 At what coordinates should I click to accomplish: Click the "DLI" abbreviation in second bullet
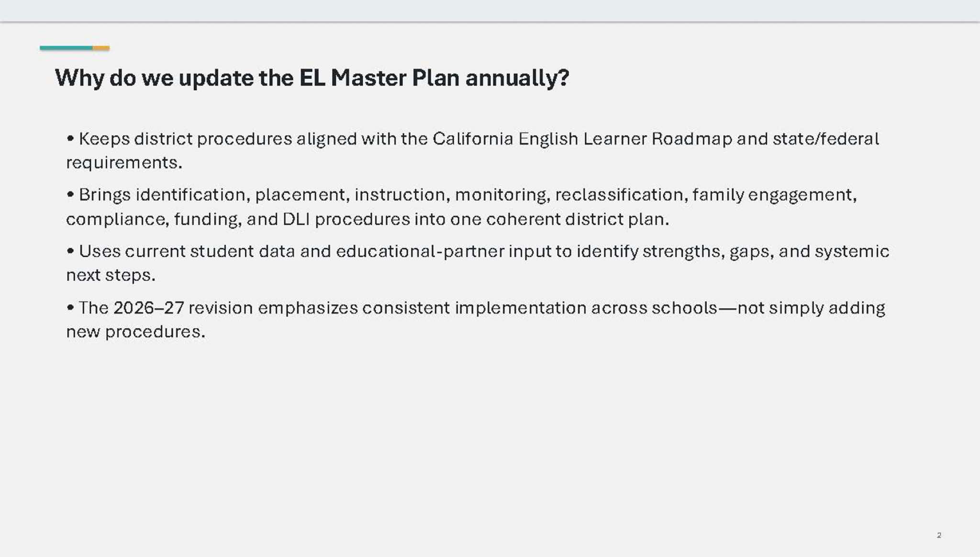pos(296,219)
